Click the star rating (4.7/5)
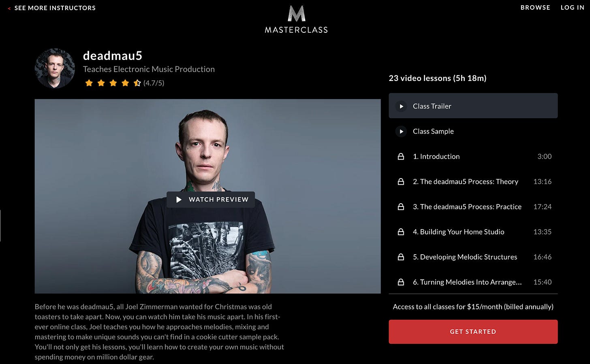The width and height of the screenshot is (590, 364). pos(124,83)
